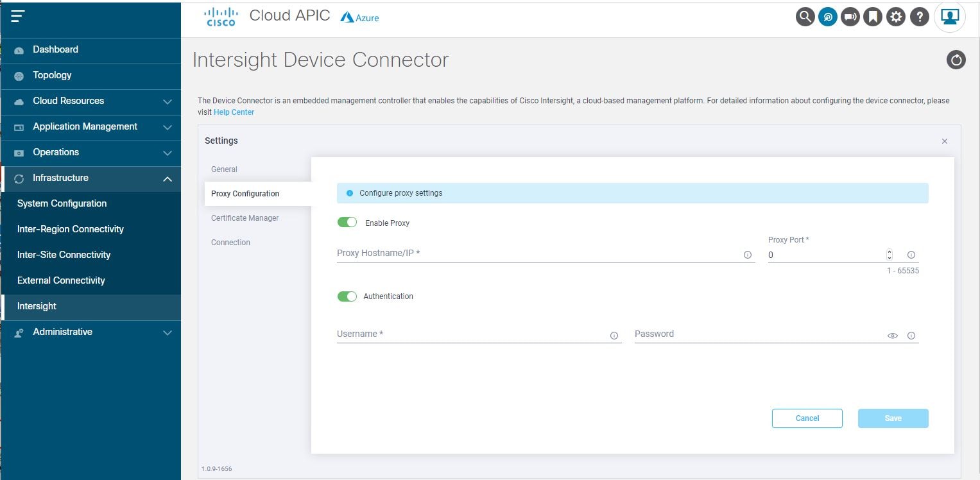The image size is (980, 480).
Task: Click the Cloud Resources cloud icon
Action: [19, 101]
